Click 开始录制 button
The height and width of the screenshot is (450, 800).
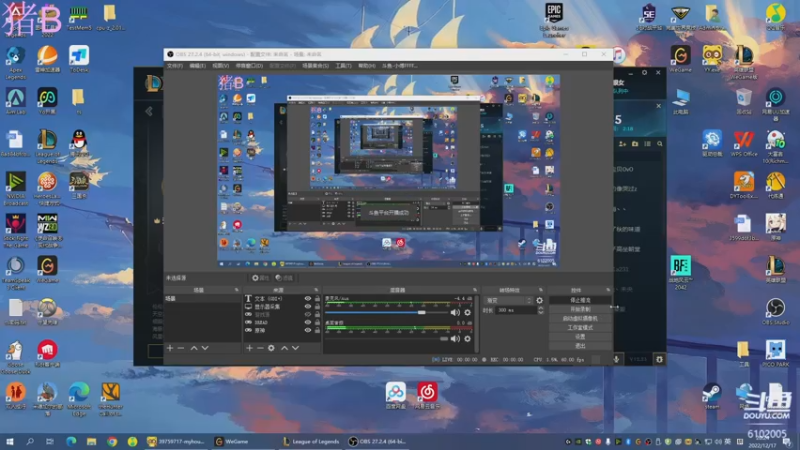click(x=581, y=309)
